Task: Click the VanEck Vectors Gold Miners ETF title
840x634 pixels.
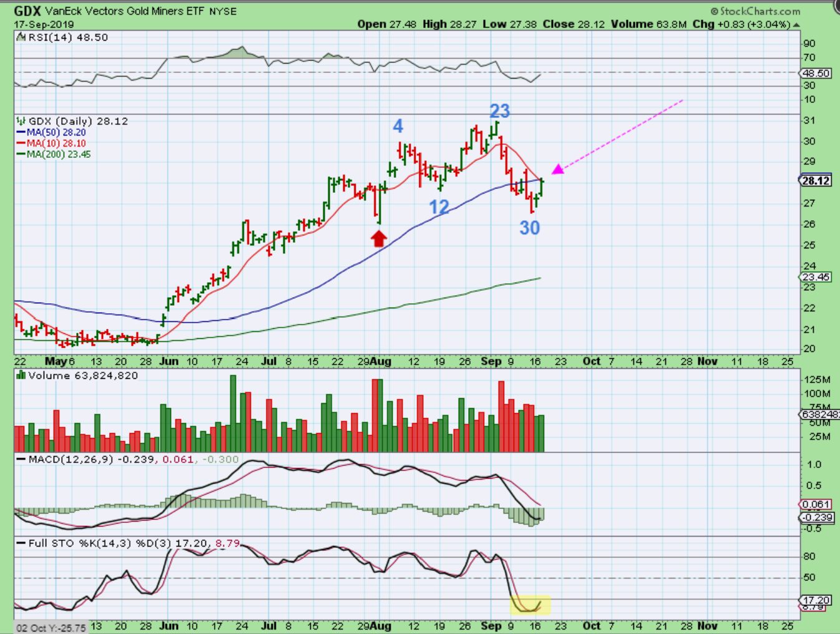Action: point(125,11)
